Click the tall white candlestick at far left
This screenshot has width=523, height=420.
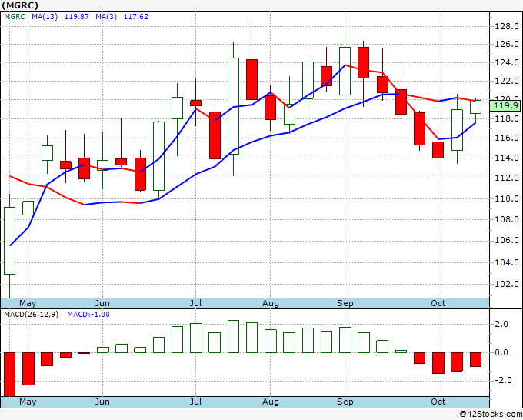[10, 241]
